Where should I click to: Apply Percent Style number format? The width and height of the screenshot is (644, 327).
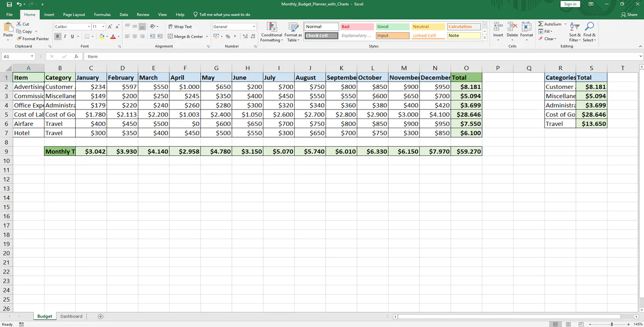coord(228,36)
